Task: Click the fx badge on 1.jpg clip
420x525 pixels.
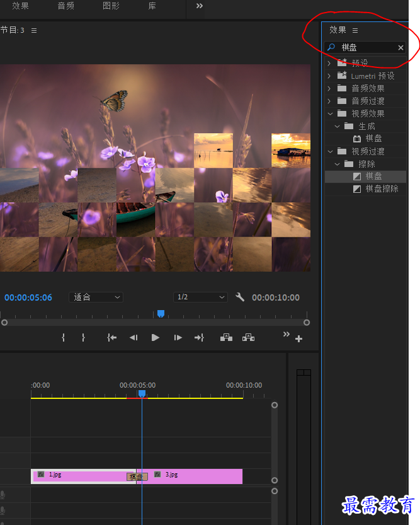Action: click(41, 475)
